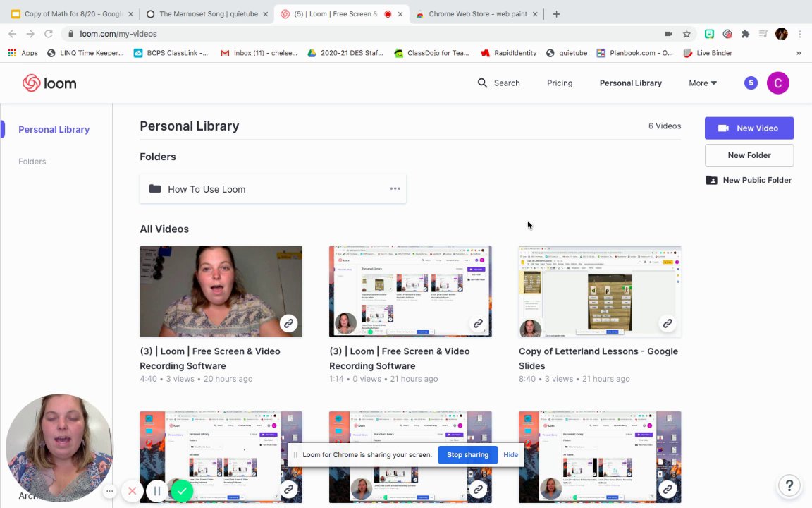
Task: Copy link of bottom-middle video thumbnail
Action: click(x=478, y=489)
